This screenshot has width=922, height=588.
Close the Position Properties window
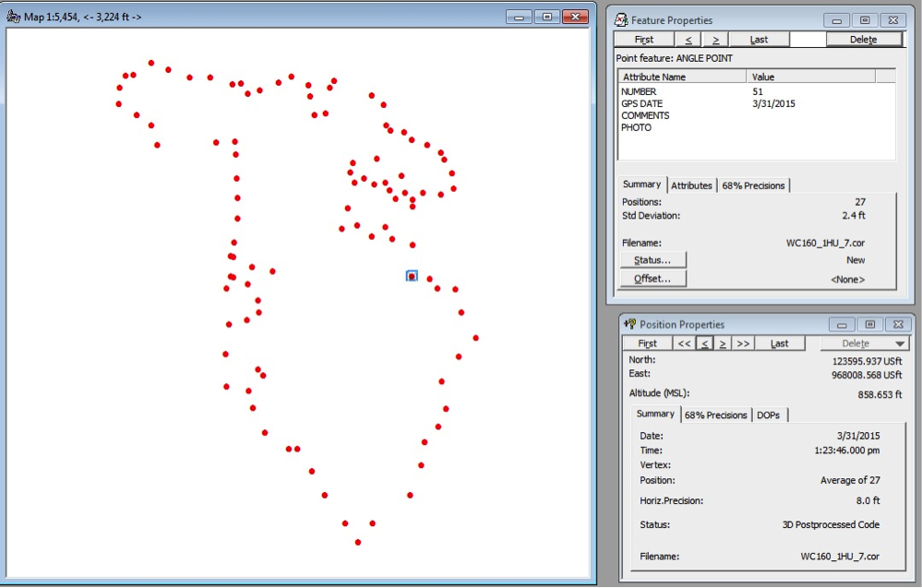(x=899, y=325)
